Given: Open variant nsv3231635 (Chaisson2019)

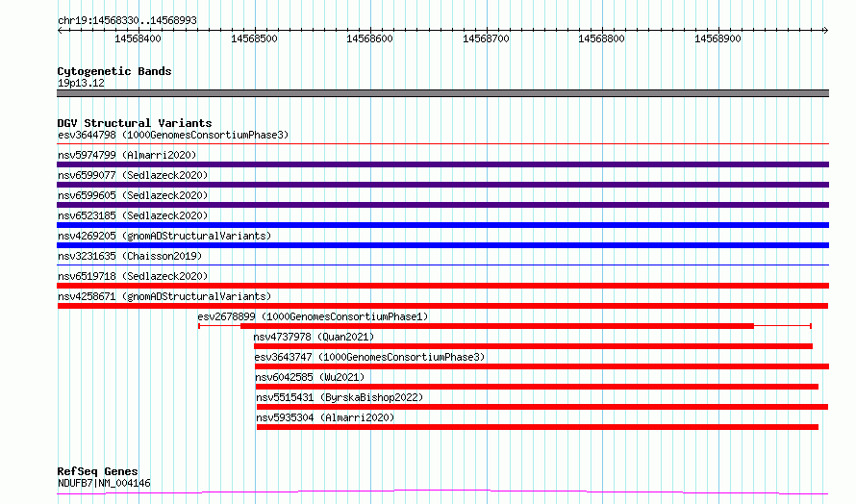Looking at the screenshot, I should coord(130,256).
